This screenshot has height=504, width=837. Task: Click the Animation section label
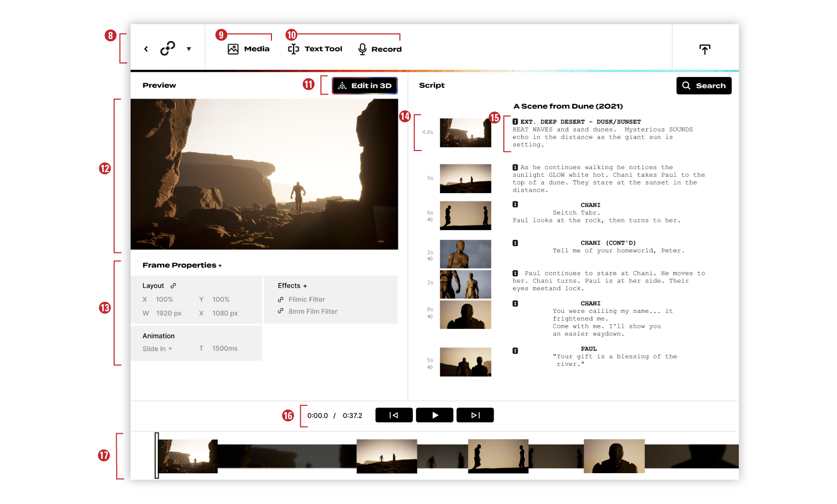[158, 336]
